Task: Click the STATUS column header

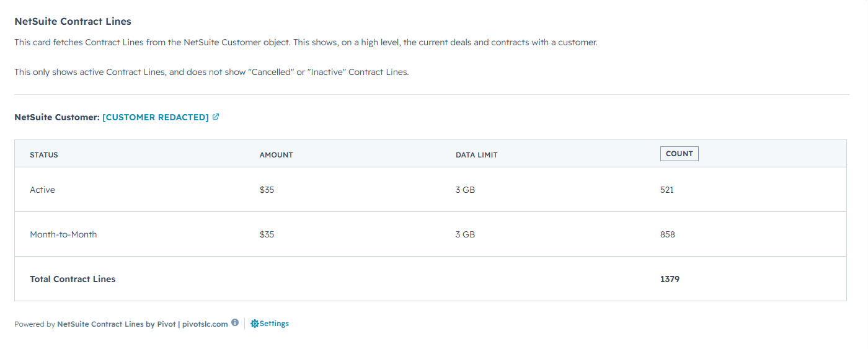Action: pyautogui.click(x=44, y=155)
